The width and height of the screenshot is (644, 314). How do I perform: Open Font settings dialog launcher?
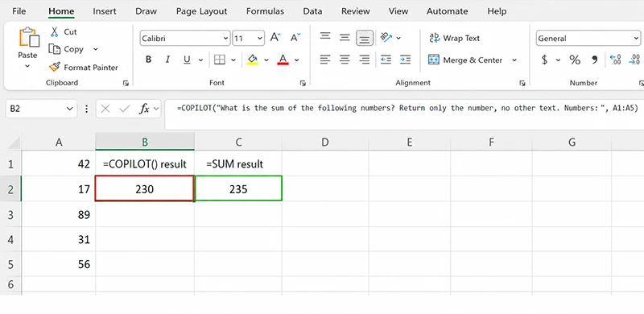point(303,84)
